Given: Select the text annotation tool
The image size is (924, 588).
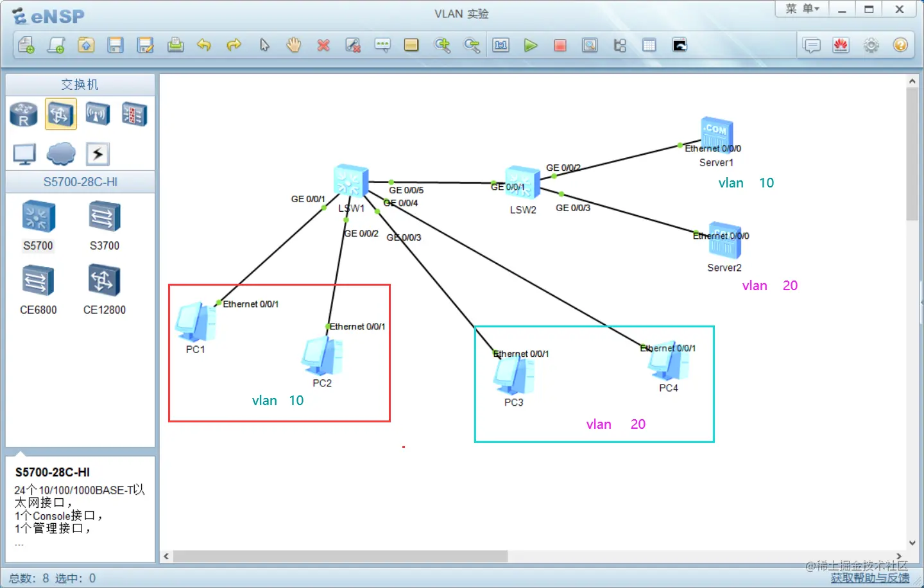Looking at the screenshot, I should 382,45.
